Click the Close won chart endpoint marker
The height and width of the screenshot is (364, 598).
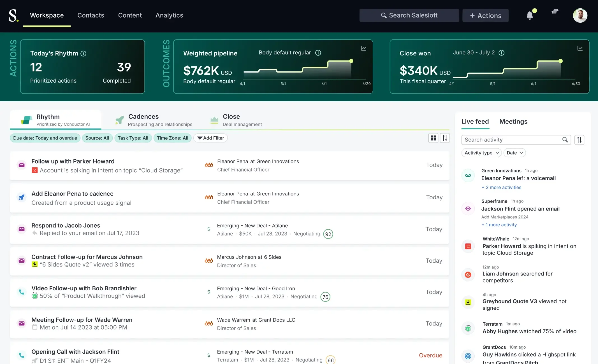(x=561, y=61)
